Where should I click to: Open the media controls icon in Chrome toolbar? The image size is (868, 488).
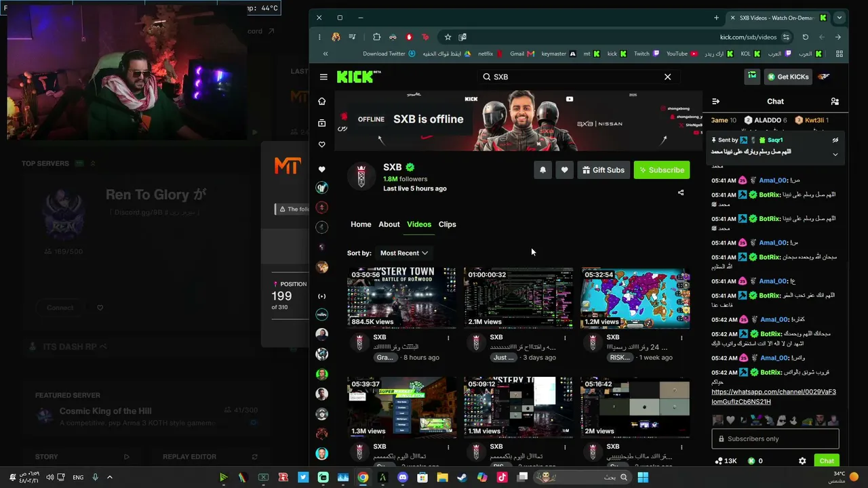[353, 37]
